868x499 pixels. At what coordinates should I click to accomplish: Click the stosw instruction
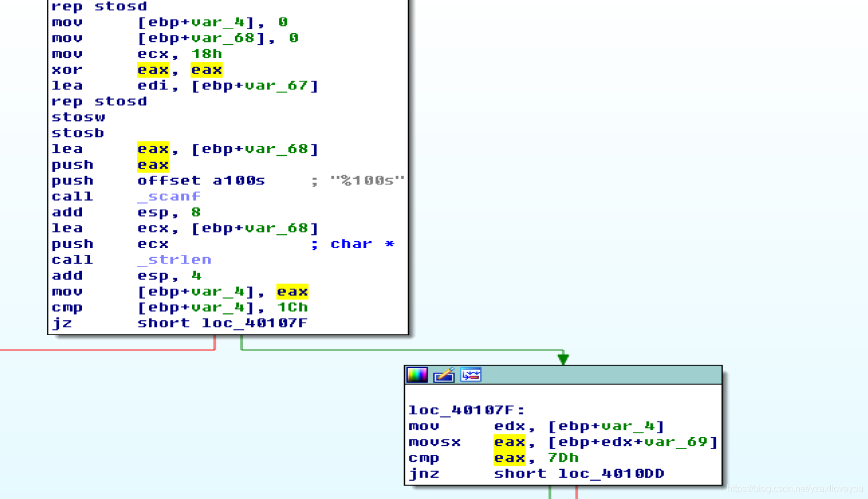[x=78, y=117]
